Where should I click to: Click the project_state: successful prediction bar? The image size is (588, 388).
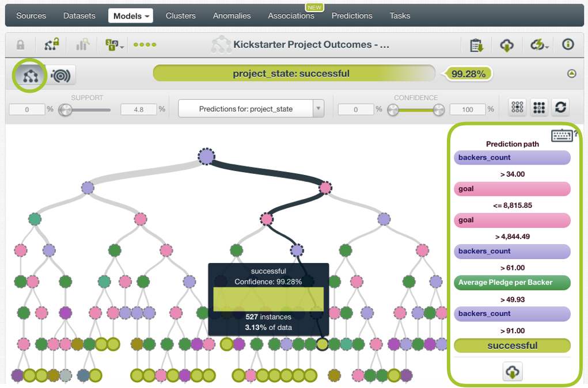tap(294, 74)
